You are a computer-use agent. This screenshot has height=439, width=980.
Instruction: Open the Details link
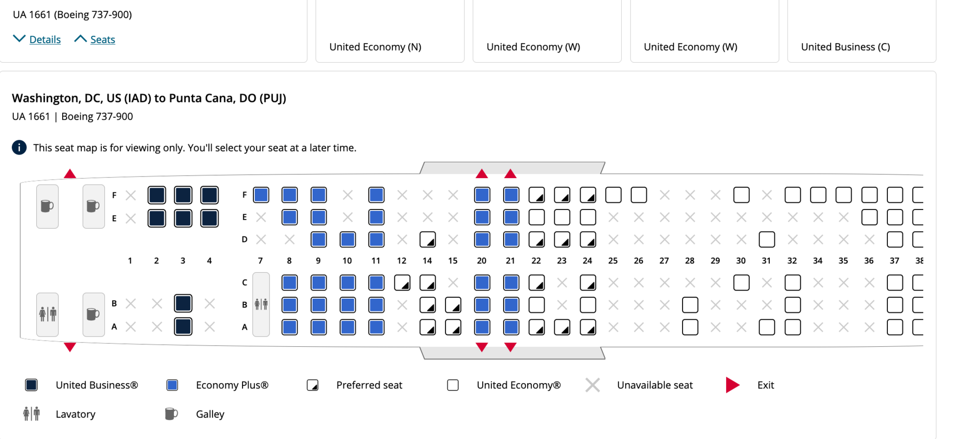45,40
